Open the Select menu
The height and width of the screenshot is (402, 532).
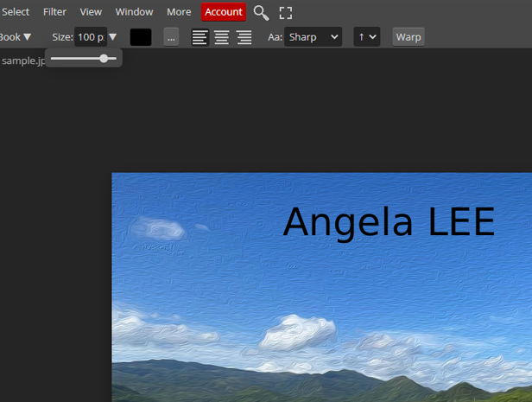point(16,12)
